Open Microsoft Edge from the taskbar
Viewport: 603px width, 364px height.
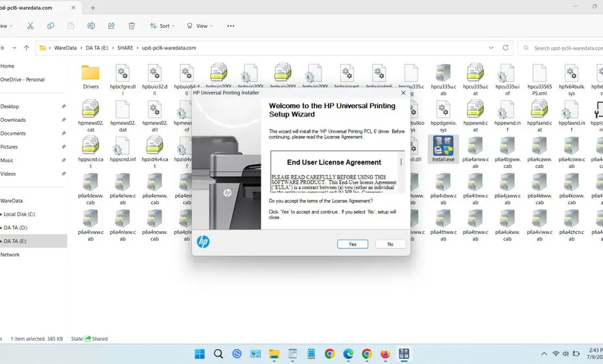coord(348,354)
